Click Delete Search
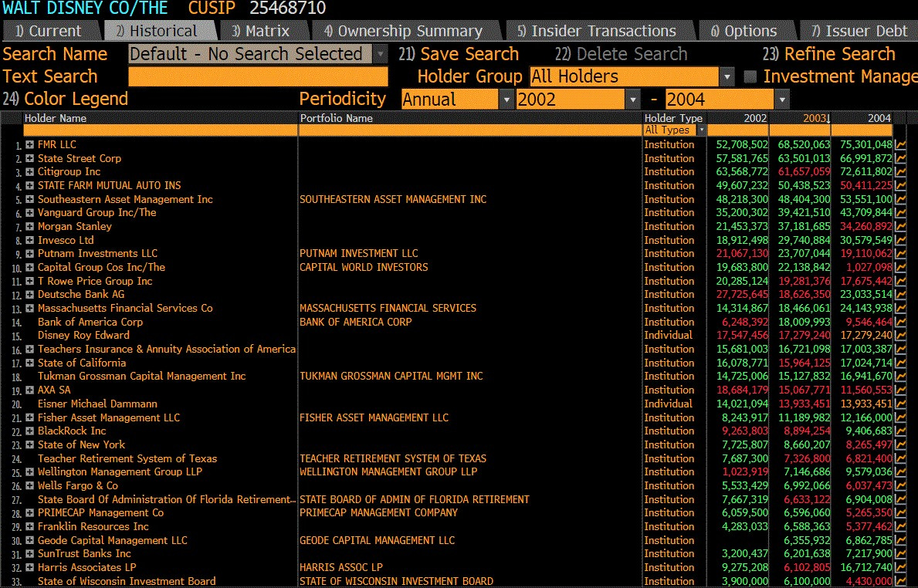This screenshot has height=588, width=918. pos(622,54)
